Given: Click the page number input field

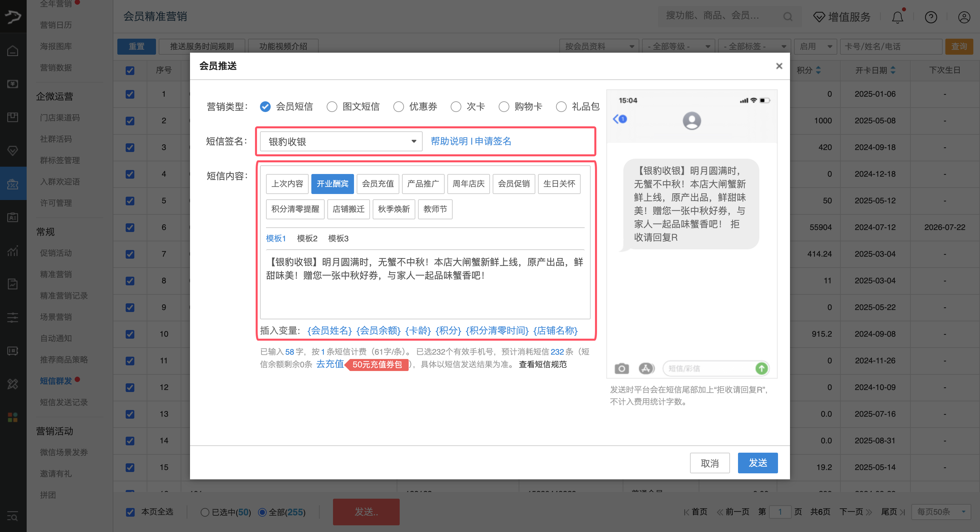Looking at the screenshot, I should pyautogui.click(x=780, y=512).
